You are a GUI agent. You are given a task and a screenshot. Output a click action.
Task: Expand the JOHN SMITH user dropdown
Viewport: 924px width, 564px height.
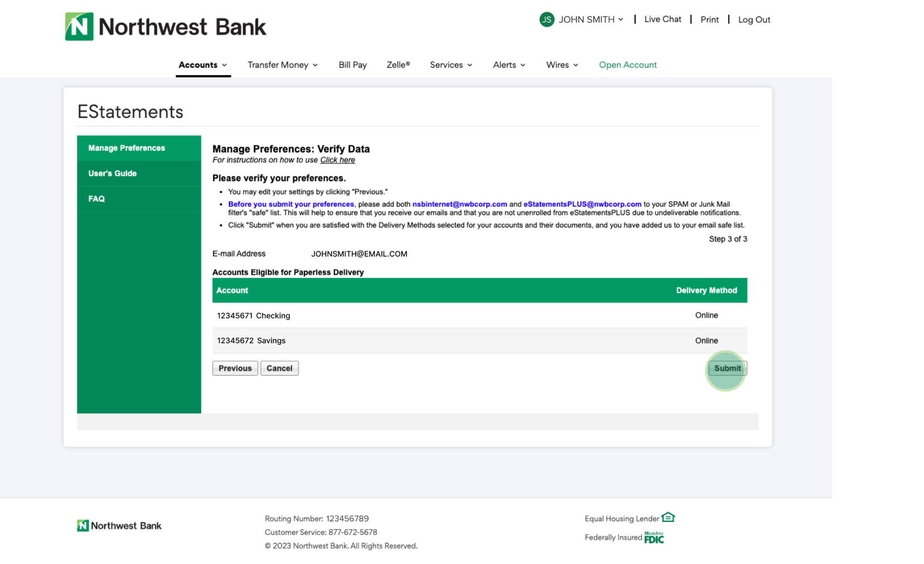[x=590, y=19]
